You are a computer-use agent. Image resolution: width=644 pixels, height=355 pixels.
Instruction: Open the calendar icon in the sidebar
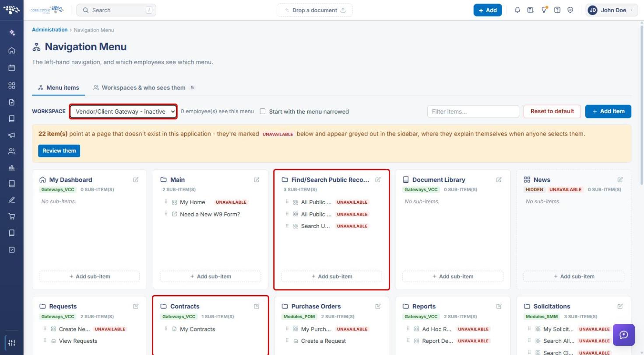click(12, 68)
